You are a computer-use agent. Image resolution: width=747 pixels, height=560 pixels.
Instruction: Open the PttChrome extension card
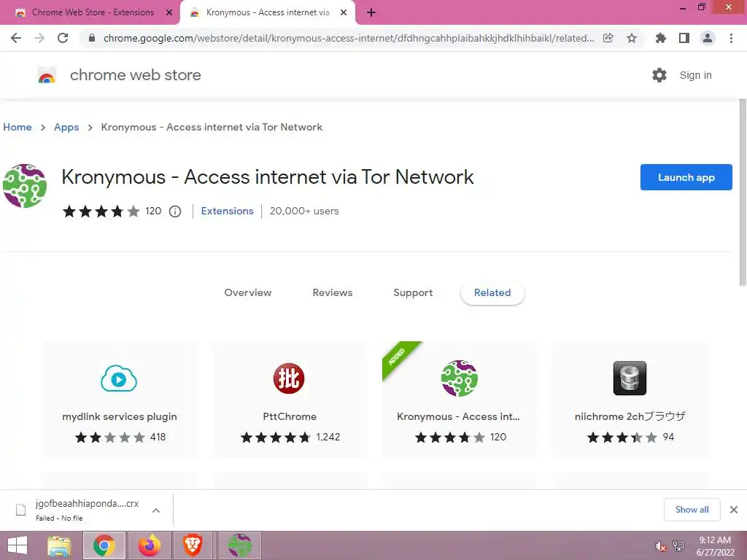pyautogui.click(x=290, y=399)
